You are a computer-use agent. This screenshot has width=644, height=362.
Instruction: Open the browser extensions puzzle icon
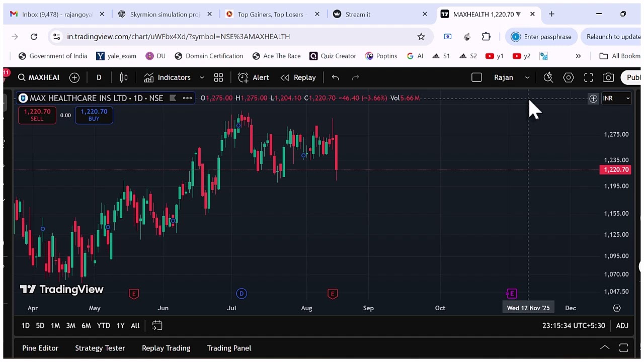tap(486, 37)
